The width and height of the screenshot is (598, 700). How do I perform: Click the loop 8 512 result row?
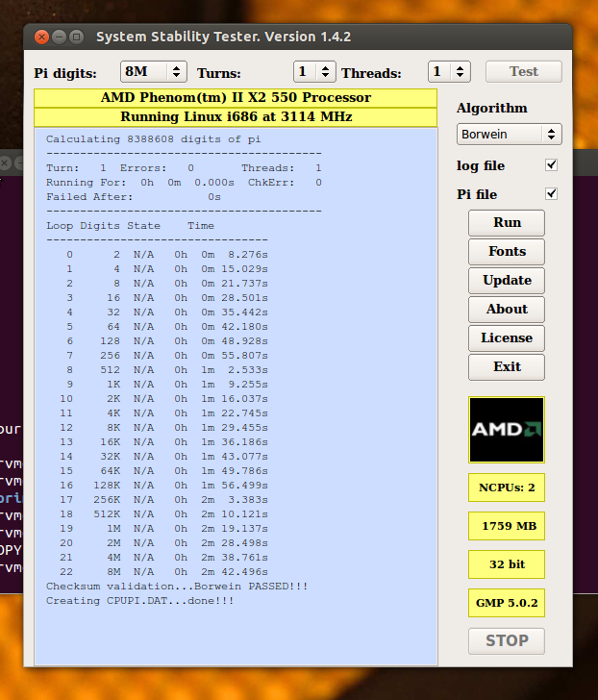tap(167, 370)
